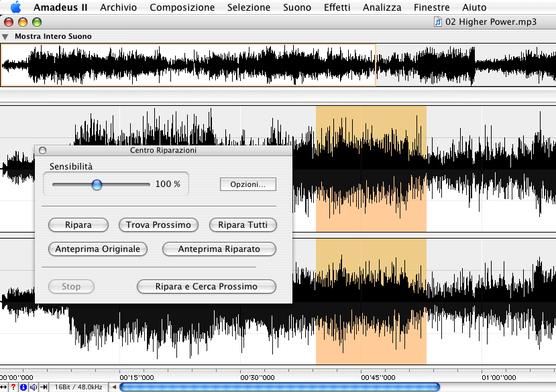Open the Effetti menu
This screenshot has height=392, width=556.
coord(337,7)
